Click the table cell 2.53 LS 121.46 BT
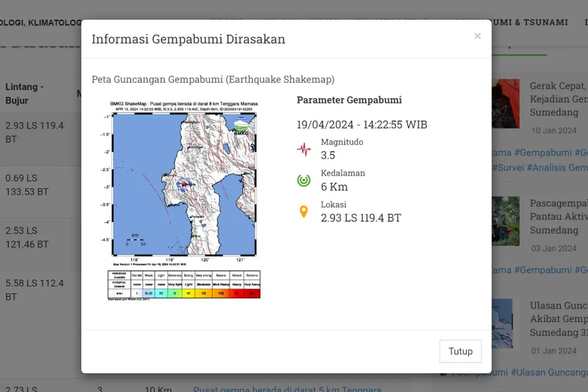Image resolution: width=588 pixels, height=392 pixels. coord(27,237)
